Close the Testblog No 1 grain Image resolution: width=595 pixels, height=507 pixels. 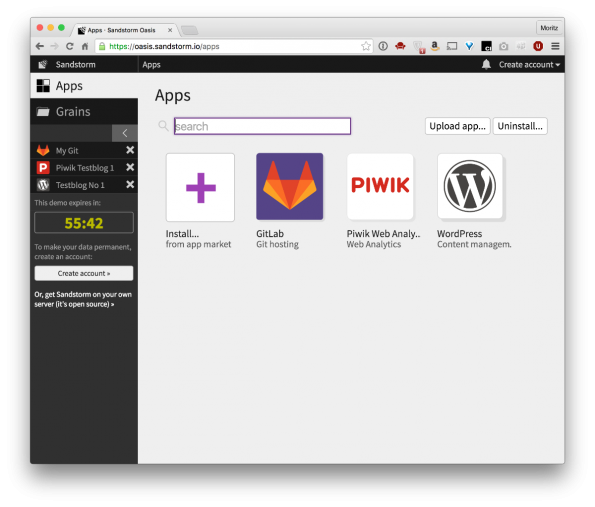[130, 184]
